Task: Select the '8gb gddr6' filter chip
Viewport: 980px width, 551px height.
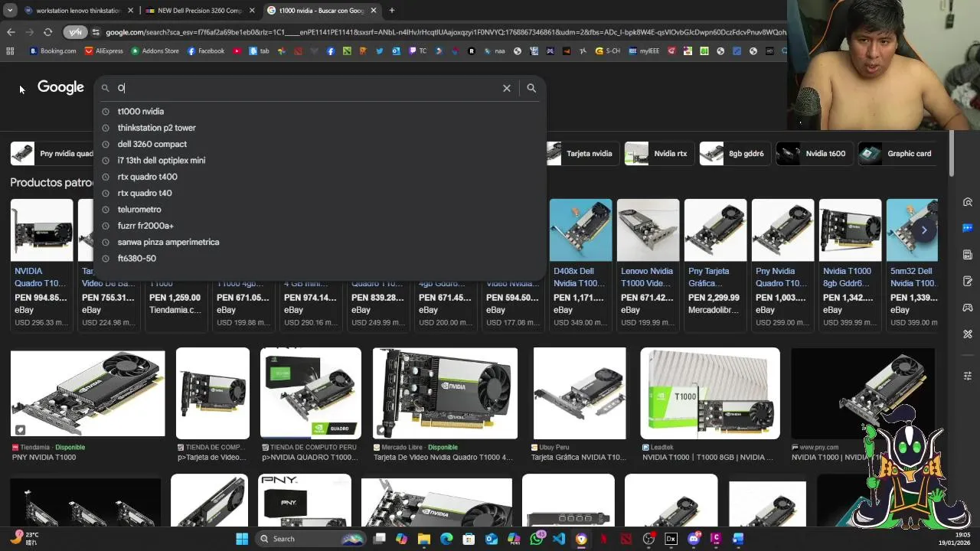Action: pos(734,154)
